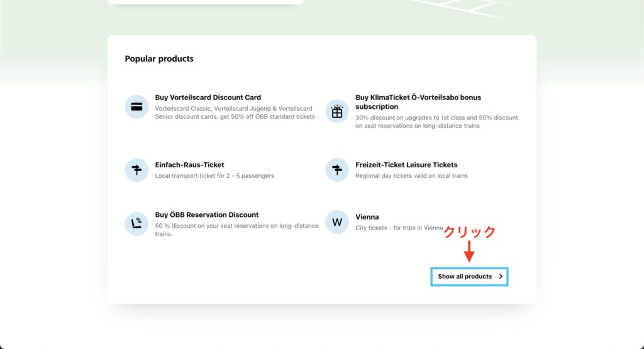The image size is (644, 349).
Task: Click the gift box icon for KlimaTicket
Action: coord(337,111)
